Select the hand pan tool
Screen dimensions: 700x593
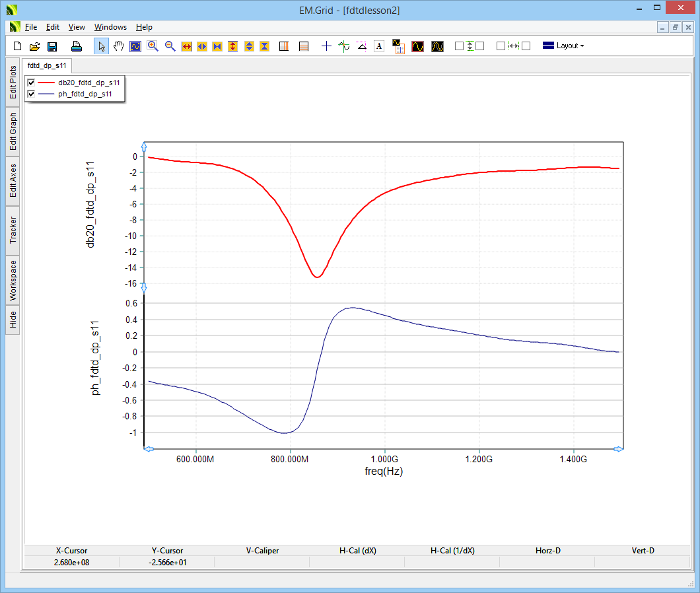[x=119, y=46]
